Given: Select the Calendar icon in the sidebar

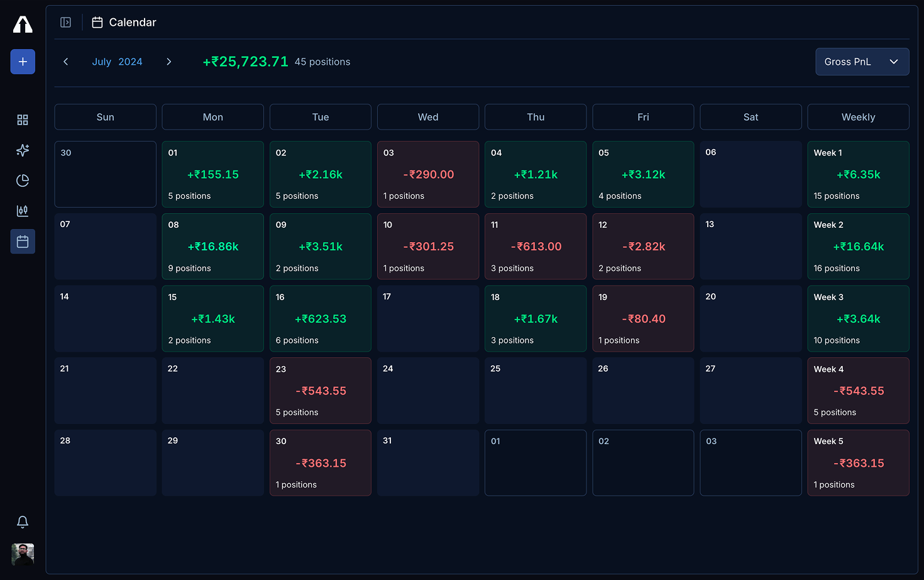Looking at the screenshot, I should click(x=23, y=241).
